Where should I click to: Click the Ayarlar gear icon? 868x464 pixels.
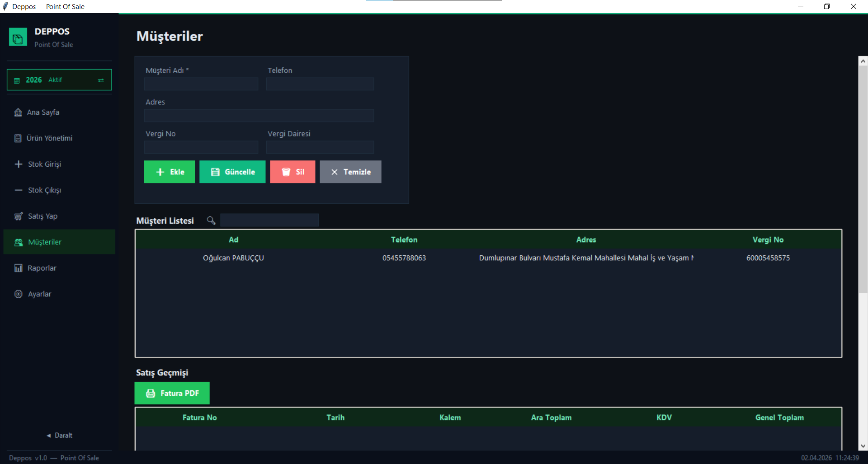(x=19, y=294)
